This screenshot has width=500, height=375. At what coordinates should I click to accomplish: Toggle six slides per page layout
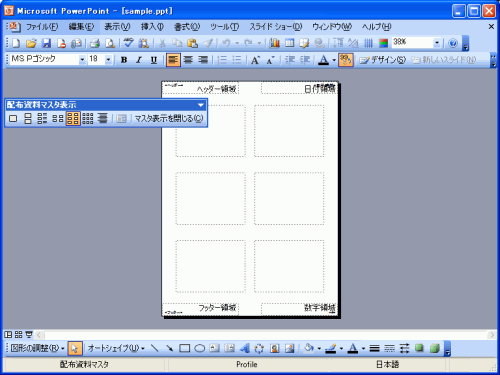click(73, 118)
